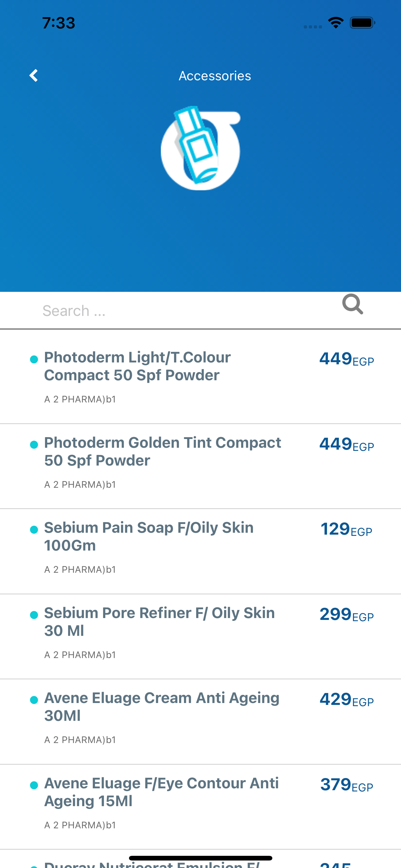Tap the 129 EGP price label
Image resolution: width=401 pixels, height=868 pixels.
346,529
